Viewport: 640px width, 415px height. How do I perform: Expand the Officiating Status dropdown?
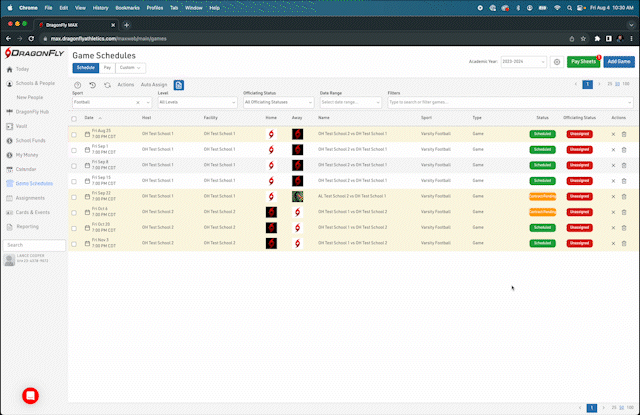pos(278,102)
